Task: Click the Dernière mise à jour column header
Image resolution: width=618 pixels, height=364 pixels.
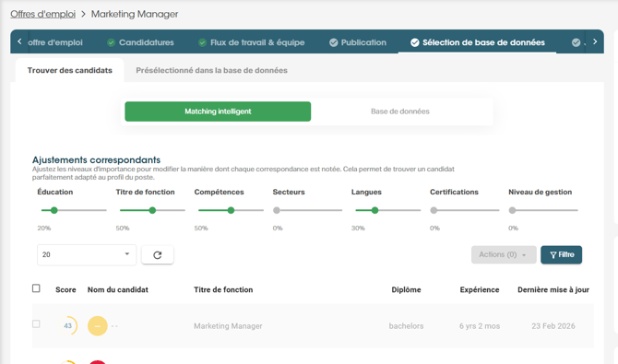Action: (x=553, y=289)
